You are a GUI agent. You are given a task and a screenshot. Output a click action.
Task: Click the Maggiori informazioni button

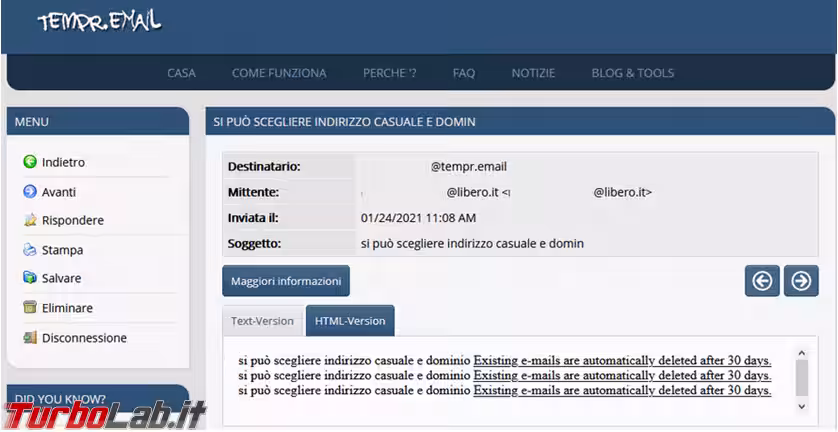tap(286, 281)
